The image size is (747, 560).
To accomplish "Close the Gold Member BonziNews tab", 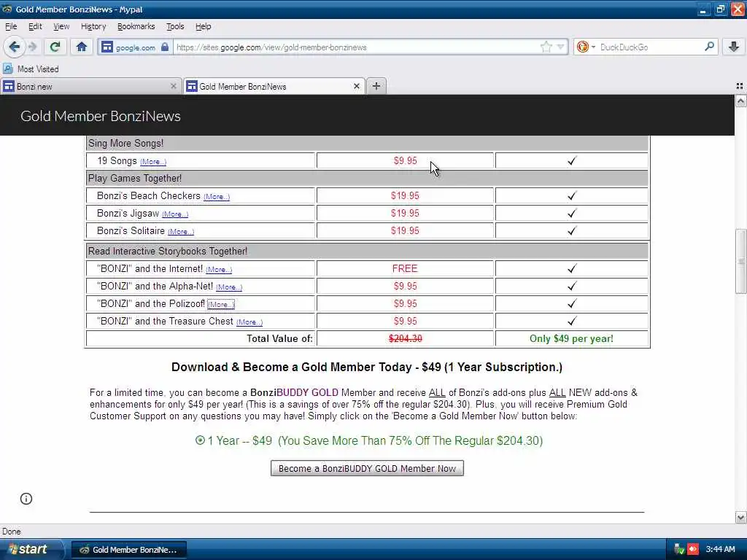I will point(356,86).
